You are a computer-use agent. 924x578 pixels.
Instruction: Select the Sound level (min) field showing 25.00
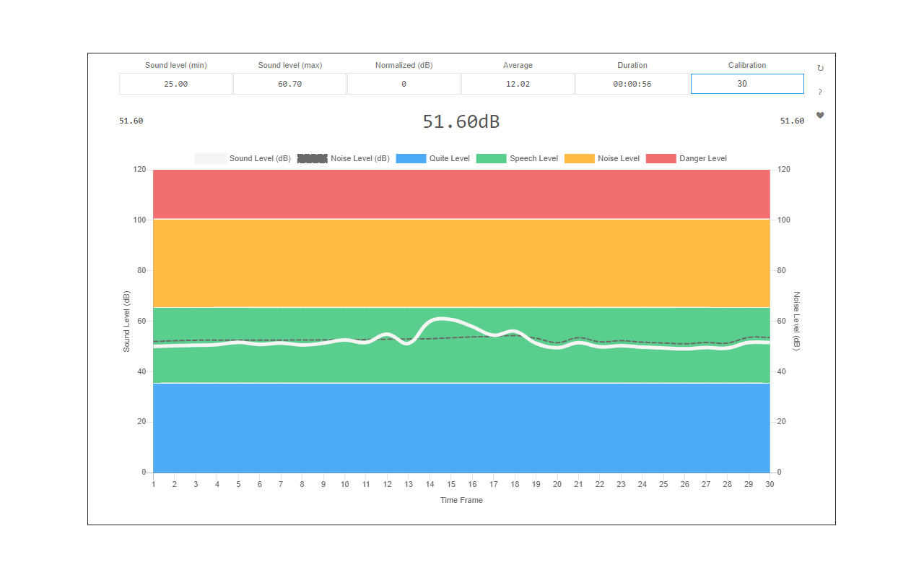click(175, 84)
